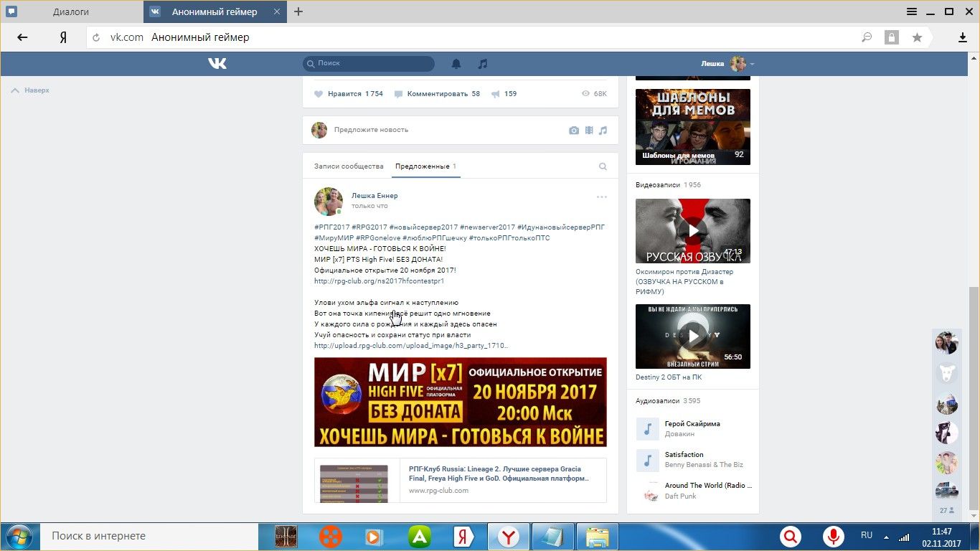Click the Наверх back-to-top button
The height and width of the screenshot is (551, 980).
(x=30, y=90)
